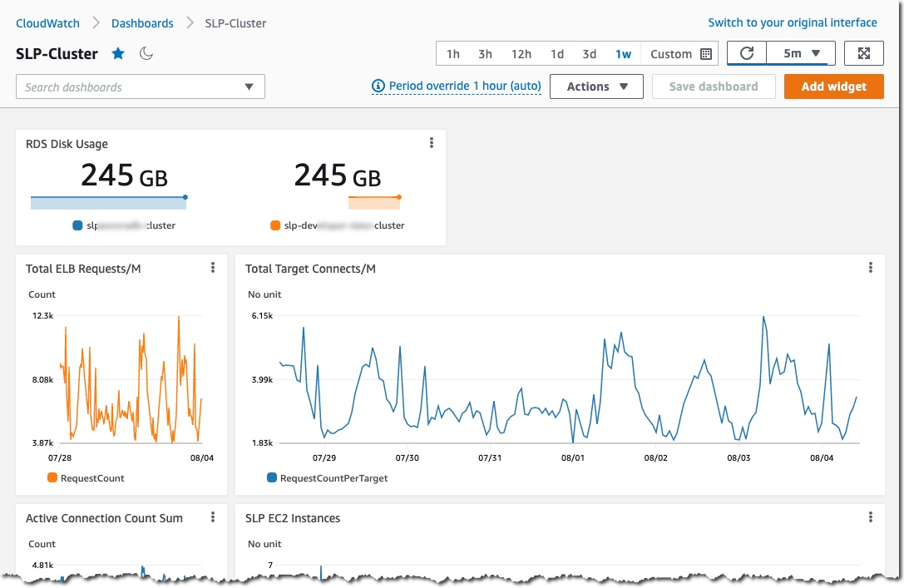
Task: Select the 12h time range
Action: click(521, 54)
